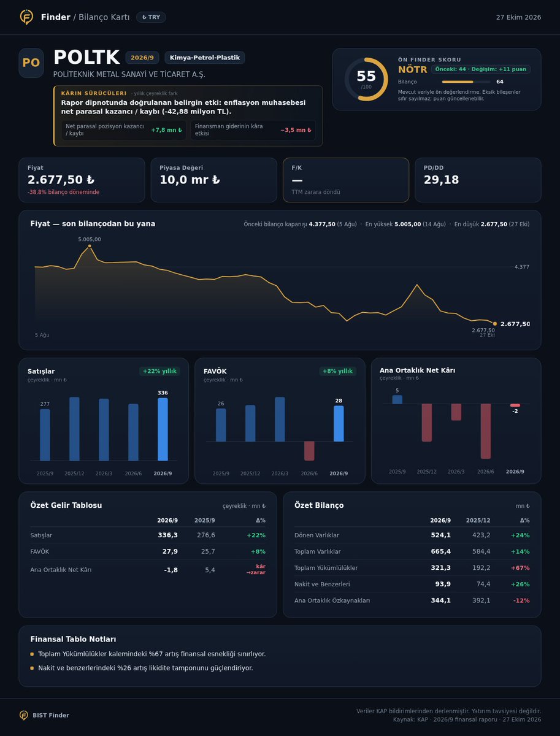Click the Finder logo icon in header
The width and height of the screenshot is (560, 736).
point(26,17)
